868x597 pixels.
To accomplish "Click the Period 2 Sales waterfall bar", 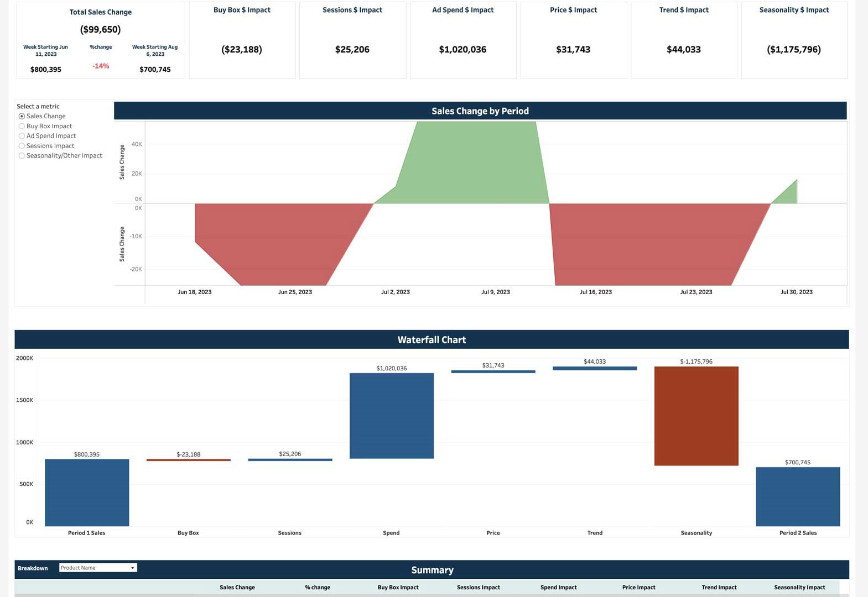I will (x=798, y=496).
